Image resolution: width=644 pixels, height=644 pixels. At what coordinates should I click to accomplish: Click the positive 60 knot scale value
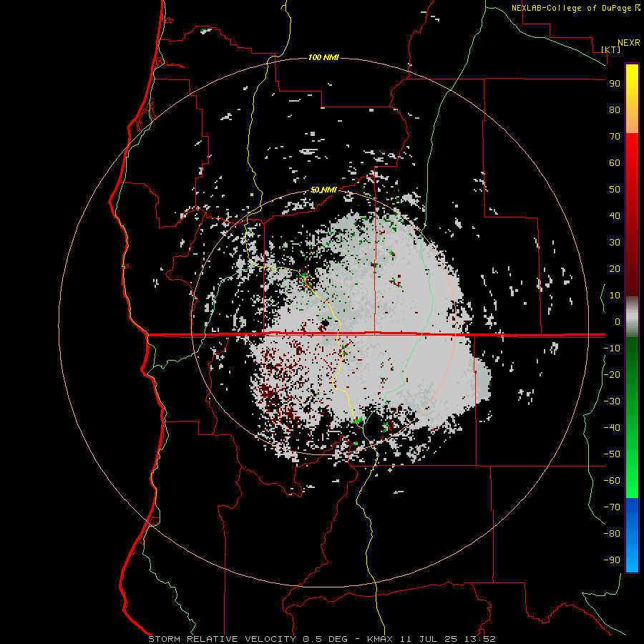click(615, 162)
